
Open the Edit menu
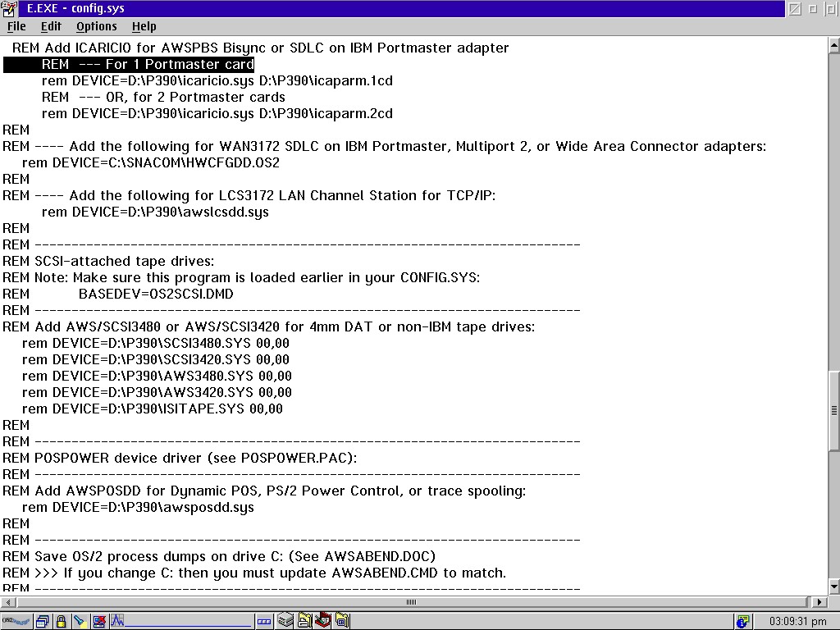(51, 26)
